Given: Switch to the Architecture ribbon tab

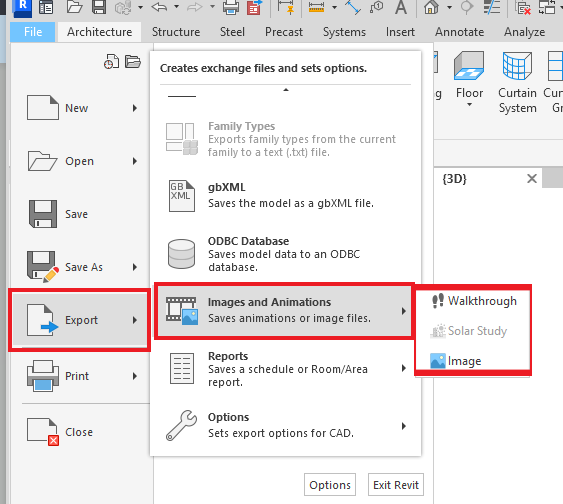Looking at the screenshot, I should coord(99,32).
